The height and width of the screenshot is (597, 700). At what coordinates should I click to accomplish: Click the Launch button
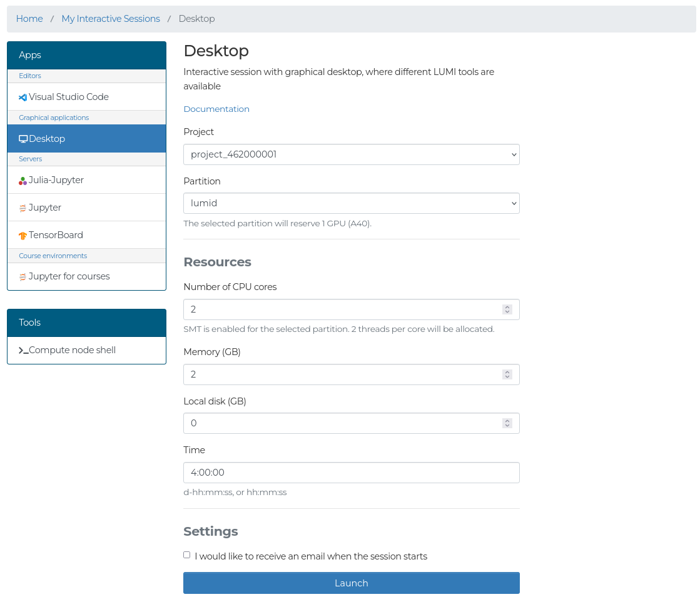(x=351, y=583)
